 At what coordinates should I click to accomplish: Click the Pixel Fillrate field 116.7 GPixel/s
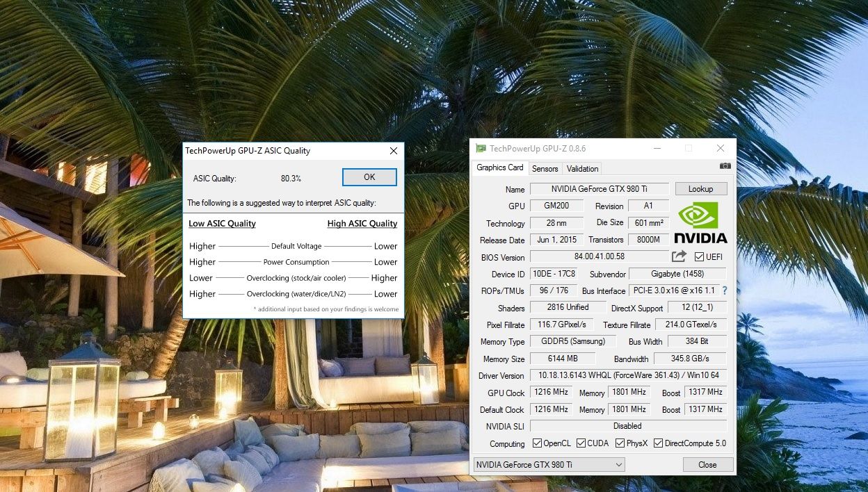562,325
